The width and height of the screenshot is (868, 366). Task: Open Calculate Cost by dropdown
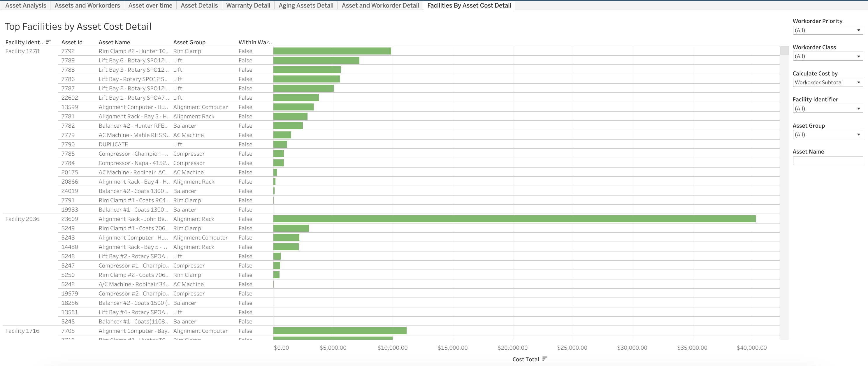827,82
